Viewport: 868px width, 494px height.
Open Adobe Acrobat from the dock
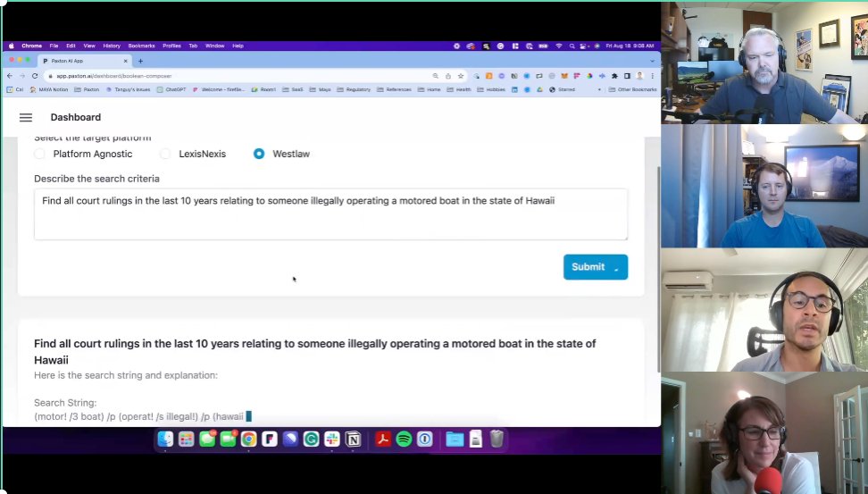coord(382,440)
